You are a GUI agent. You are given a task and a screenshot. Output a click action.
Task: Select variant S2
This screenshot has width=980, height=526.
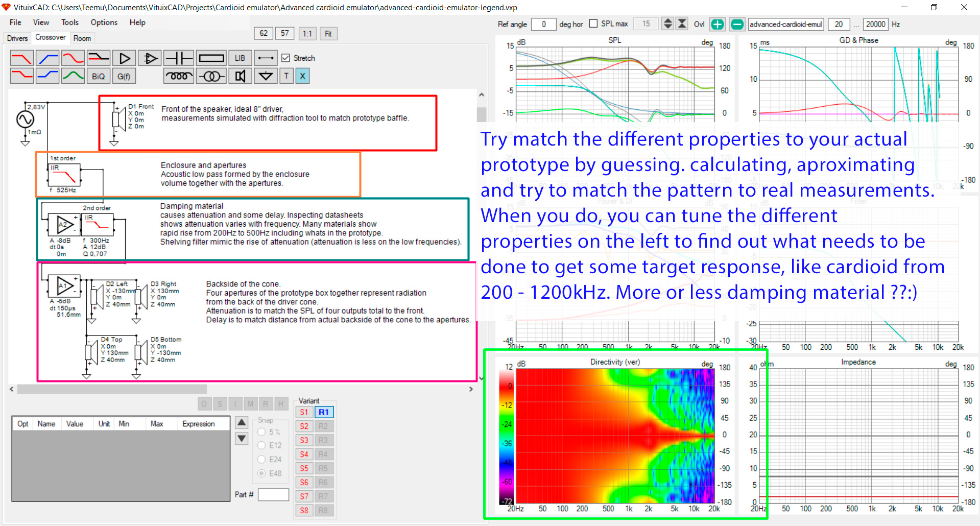point(304,426)
